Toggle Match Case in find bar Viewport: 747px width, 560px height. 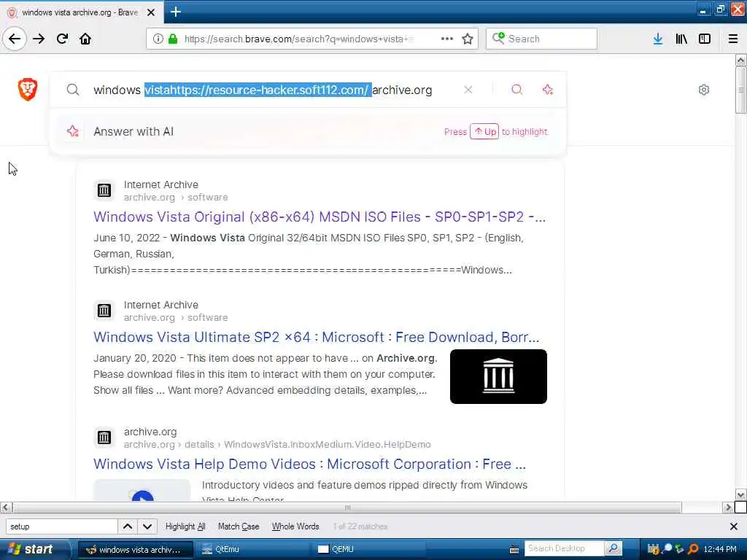click(x=239, y=526)
